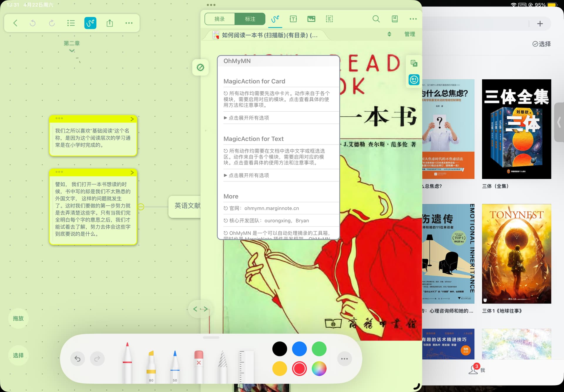Open document panel more options

pyautogui.click(x=413, y=19)
